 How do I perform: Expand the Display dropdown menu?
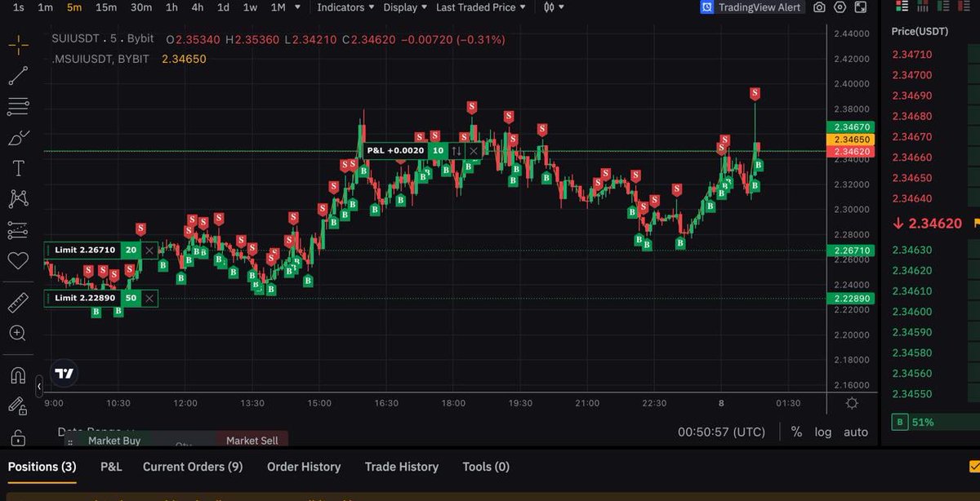tap(402, 7)
